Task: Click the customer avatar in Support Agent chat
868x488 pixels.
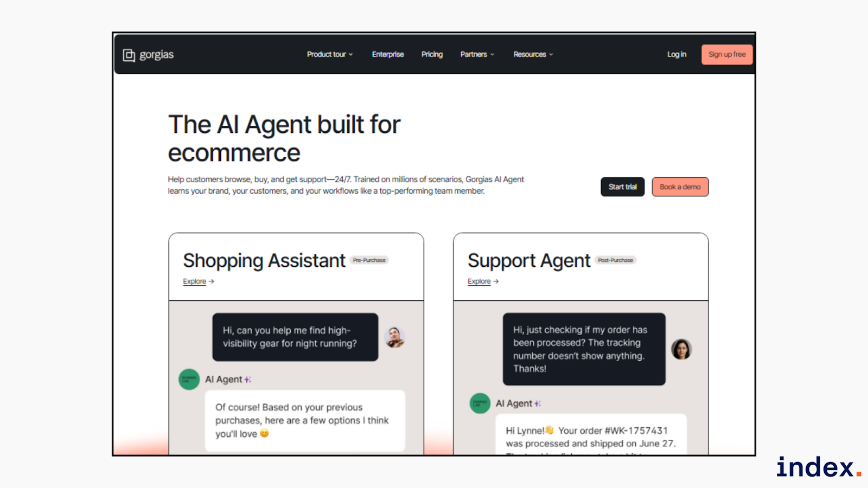Action: 681,349
